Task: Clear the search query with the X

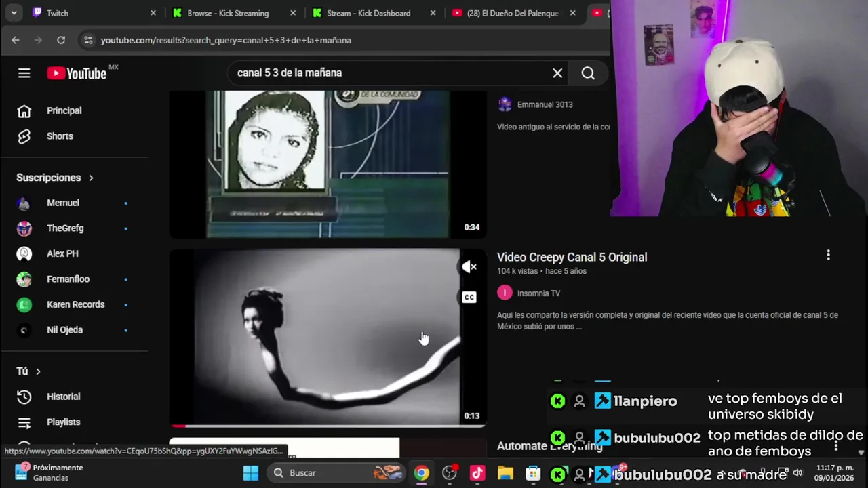Action: [x=557, y=73]
